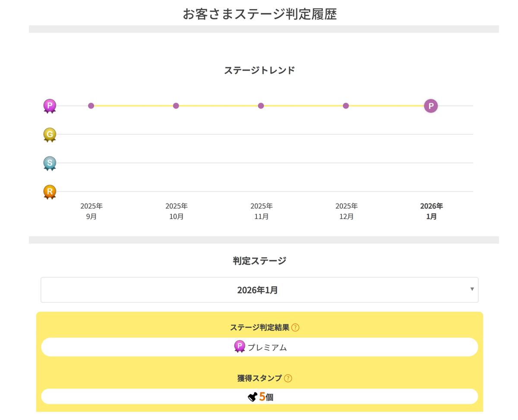518x420 pixels.
Task: Click the Silver (S) medal icon on chart axis
Action: click(50, 163)
